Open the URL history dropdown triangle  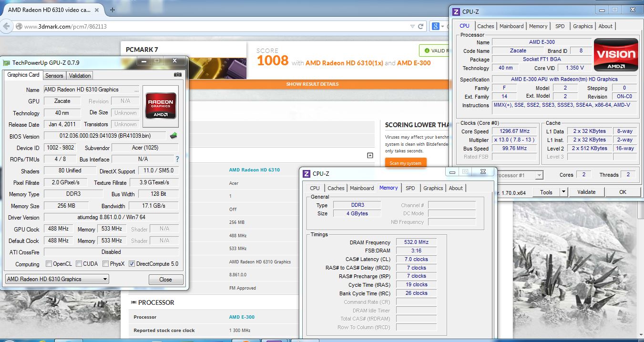(412, 26)
